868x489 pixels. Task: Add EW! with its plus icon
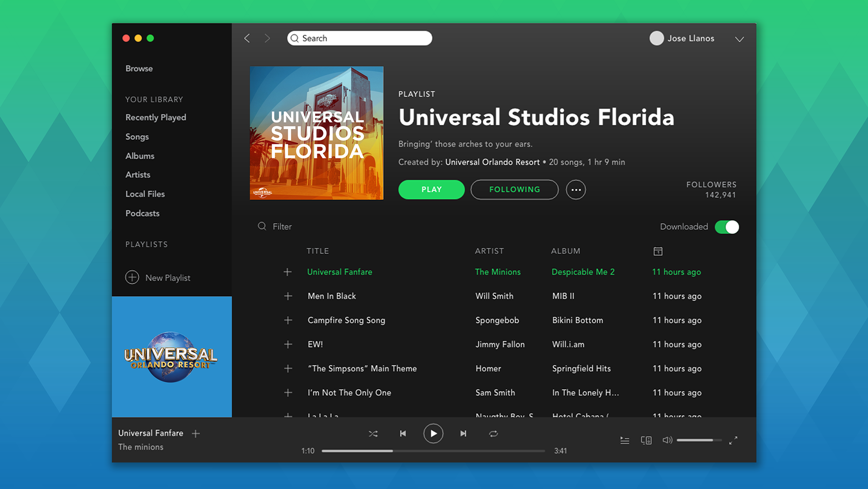[x=288, y=344]
